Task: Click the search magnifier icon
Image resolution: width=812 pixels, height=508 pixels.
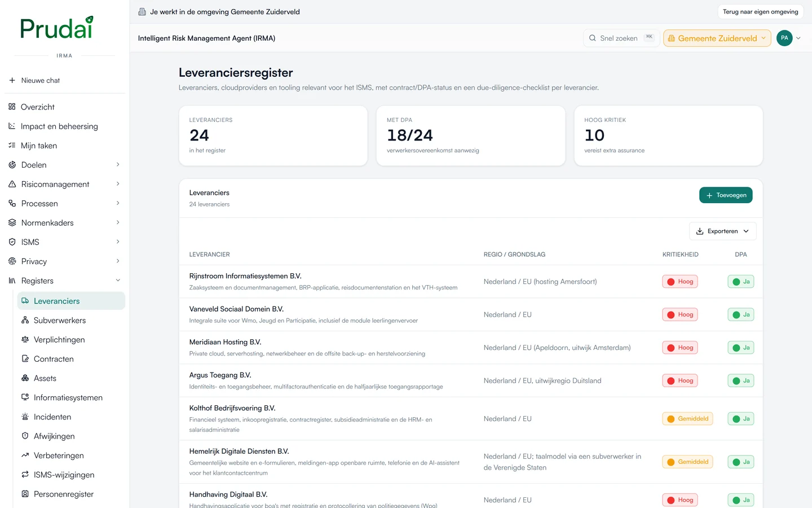Action: point(592,38)
